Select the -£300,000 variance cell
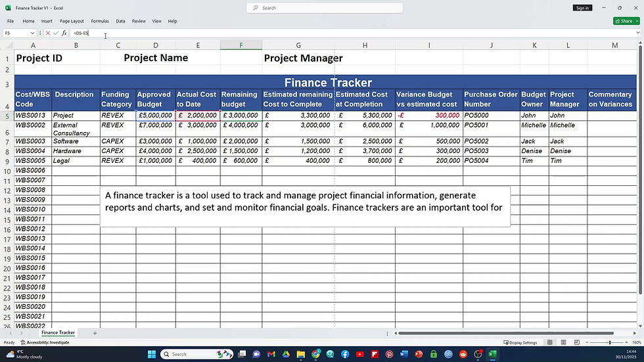The width and height of the screenshot is (644, 362). (x=428, y=116)
